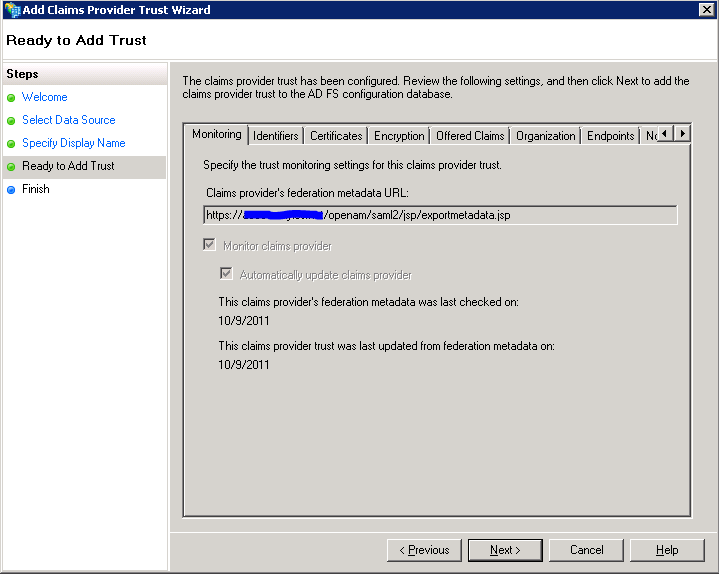
Task: Click the wizard icon in title bar
Action: [11, 10]
